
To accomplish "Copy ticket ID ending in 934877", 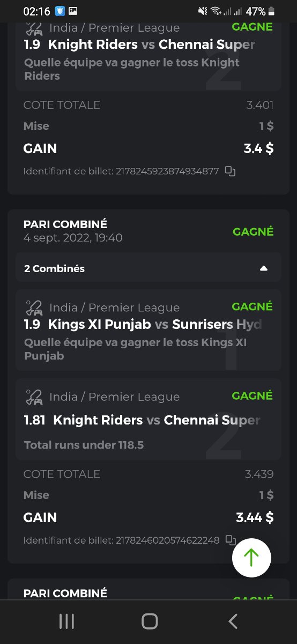I will (x=230, y=171).
